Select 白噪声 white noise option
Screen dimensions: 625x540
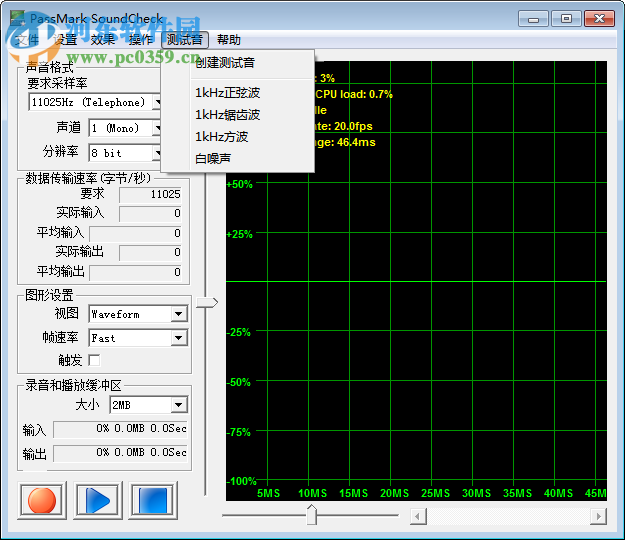coord(213,158)
